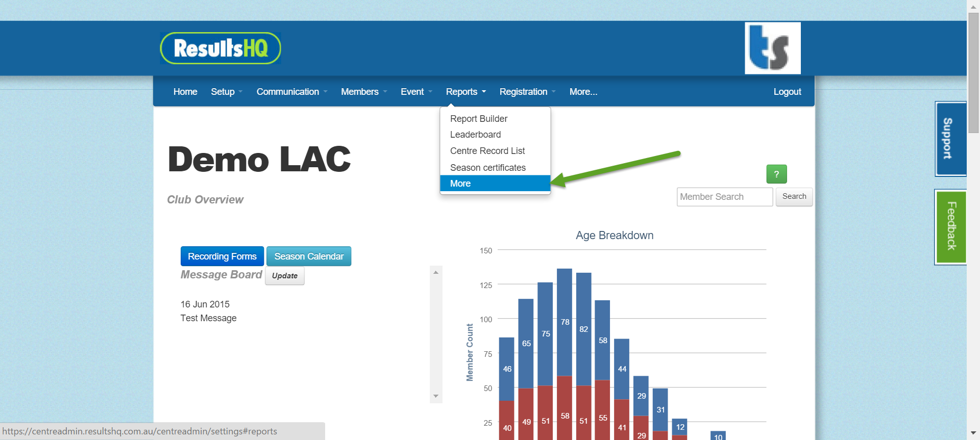Click the Age Breakdown chart title

615,236
